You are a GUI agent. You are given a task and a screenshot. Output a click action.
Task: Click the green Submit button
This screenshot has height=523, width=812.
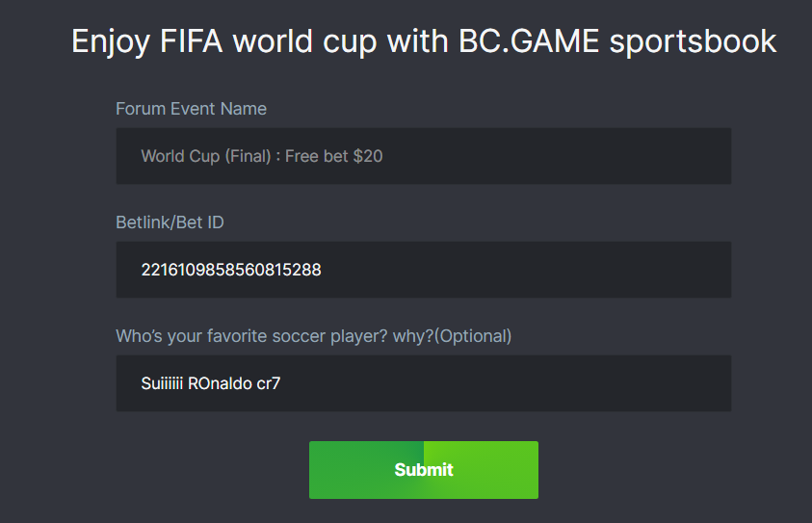[x=423, y=470]
